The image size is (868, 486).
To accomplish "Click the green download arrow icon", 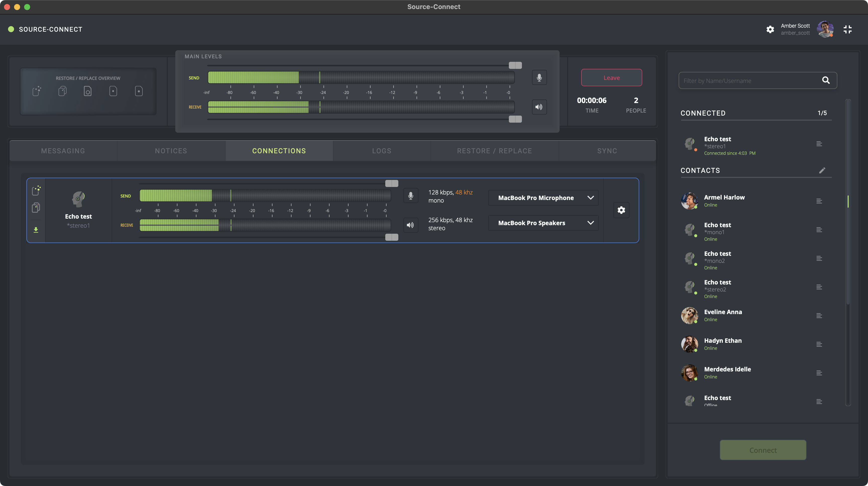I will (36, 230).
